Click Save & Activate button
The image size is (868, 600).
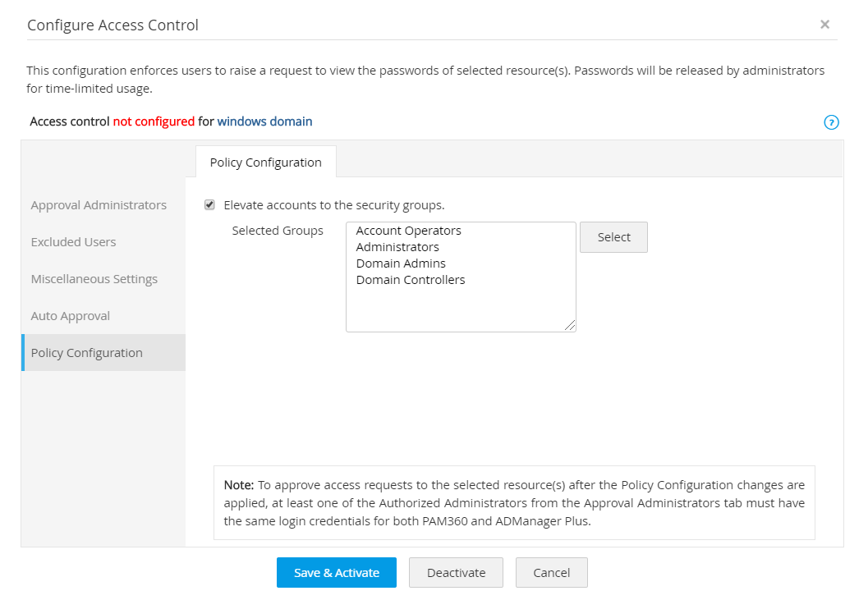[x=336, y=573]
